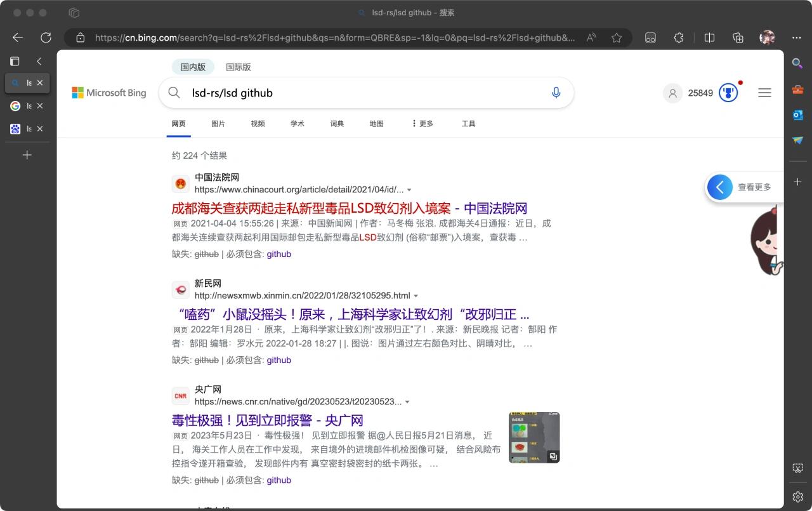Open the 工具 search tools menu
The width and height of the screenshot is (812, 511).
[469, 124]
